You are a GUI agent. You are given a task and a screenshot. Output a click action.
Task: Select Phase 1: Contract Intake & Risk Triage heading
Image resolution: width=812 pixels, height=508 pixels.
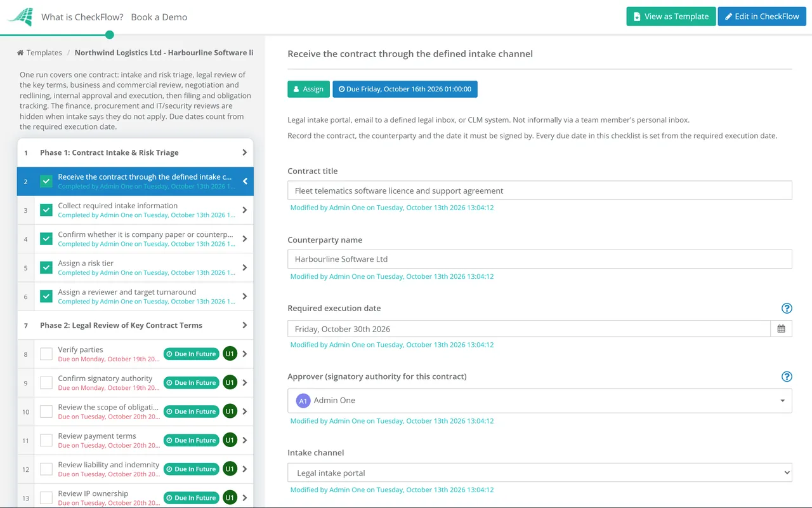tap(109, 152)
